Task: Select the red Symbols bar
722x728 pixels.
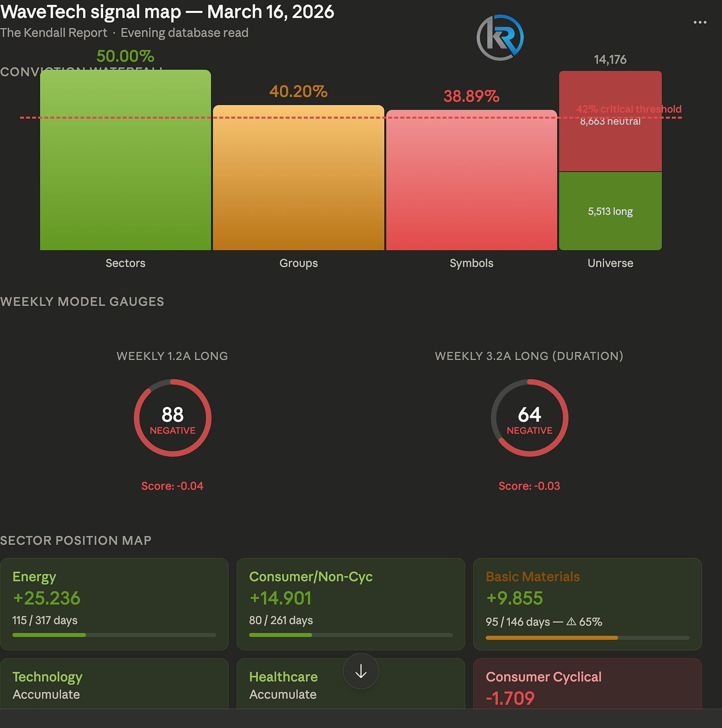Action: pyautogui.click(x=472, y=180)
